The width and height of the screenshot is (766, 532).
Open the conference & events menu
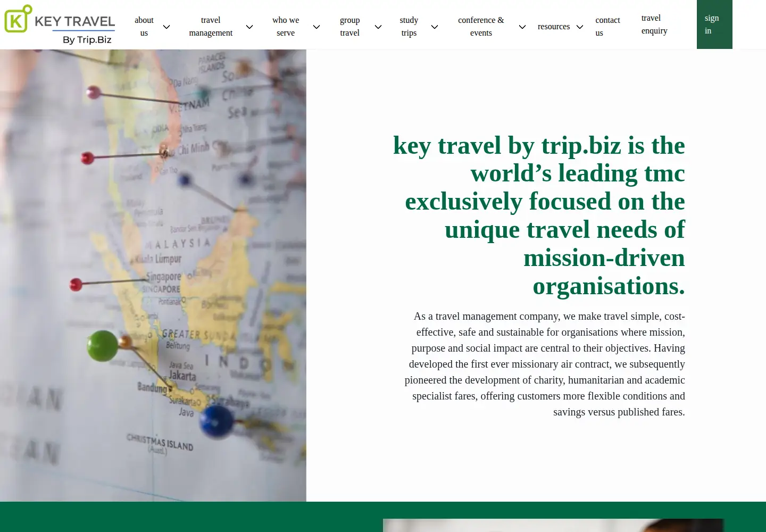click(481, 27)
